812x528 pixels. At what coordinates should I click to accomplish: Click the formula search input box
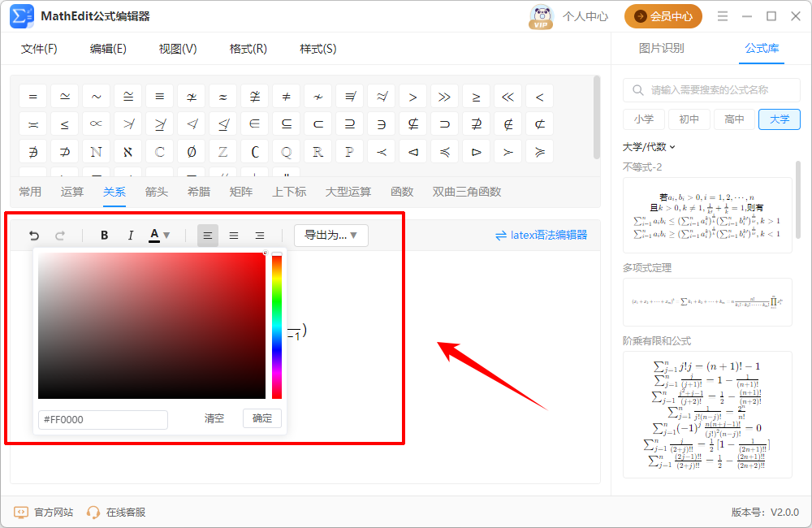[711, 90]
